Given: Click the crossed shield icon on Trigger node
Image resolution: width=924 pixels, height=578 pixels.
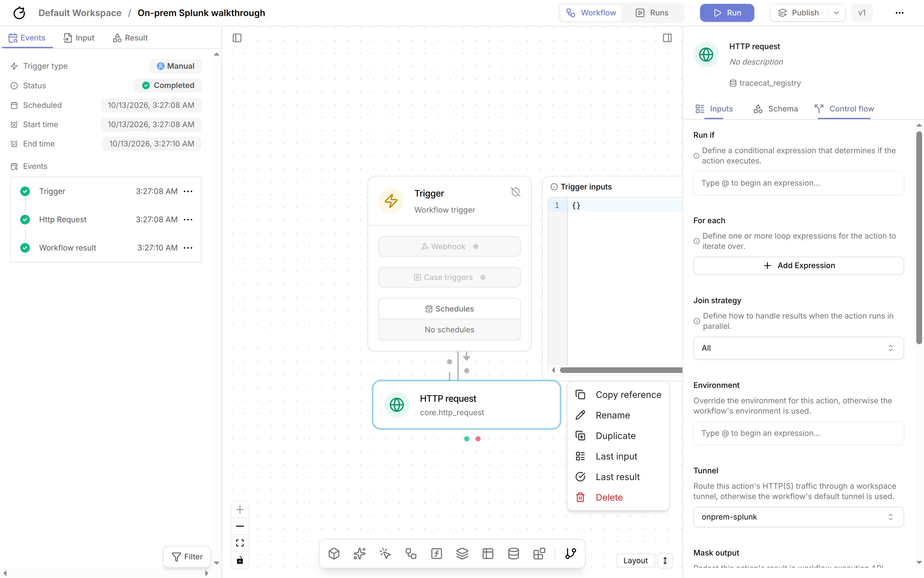Looking at the screenshot, I should point(516,192).
